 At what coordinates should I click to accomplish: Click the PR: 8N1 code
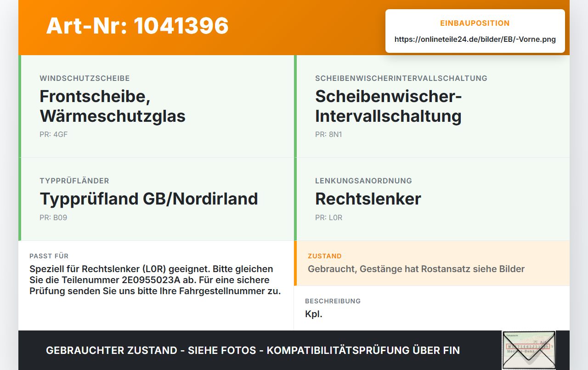tap(328, 135)
